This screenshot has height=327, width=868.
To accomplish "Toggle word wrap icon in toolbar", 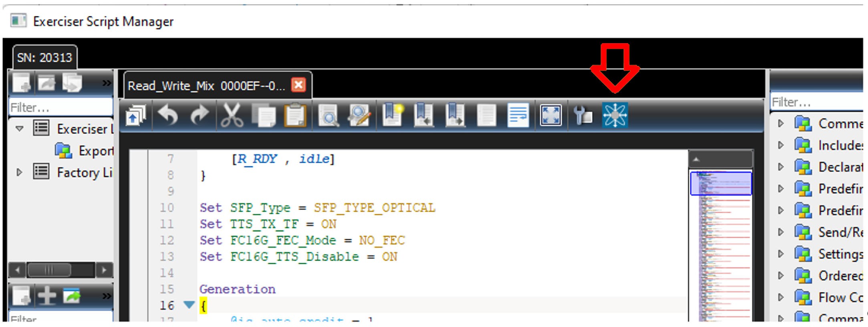I will point(518,115).
